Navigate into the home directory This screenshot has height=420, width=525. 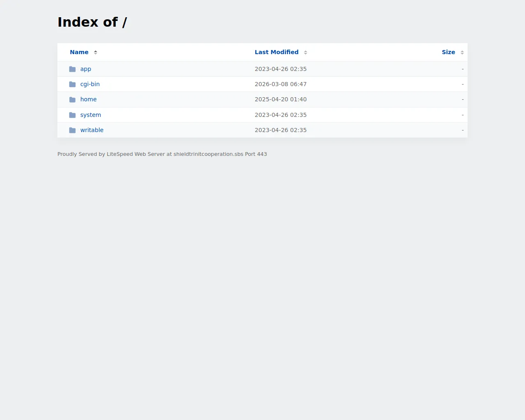[x=89, y=99]
